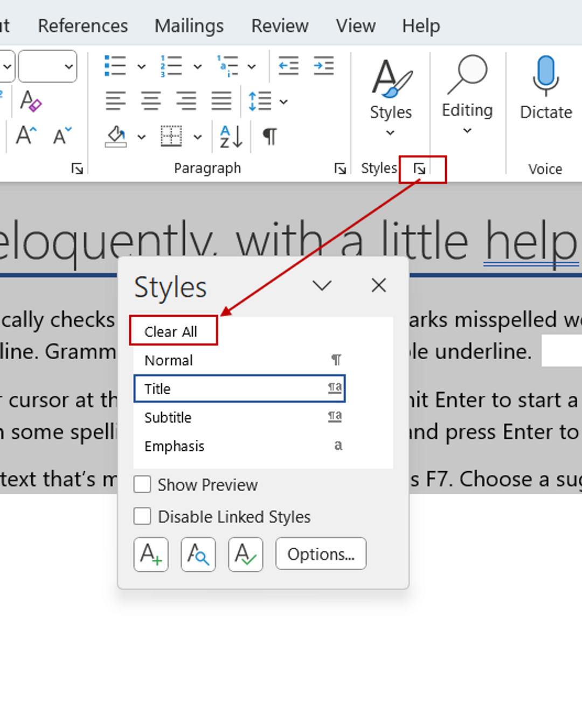The image size is (582, 728).
Task: Switch to the Review tab
Action: click(279, 25)
